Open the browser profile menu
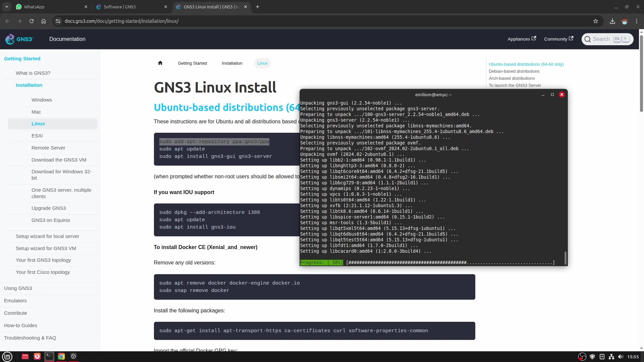The image size is (644, 362). [624, 21]
